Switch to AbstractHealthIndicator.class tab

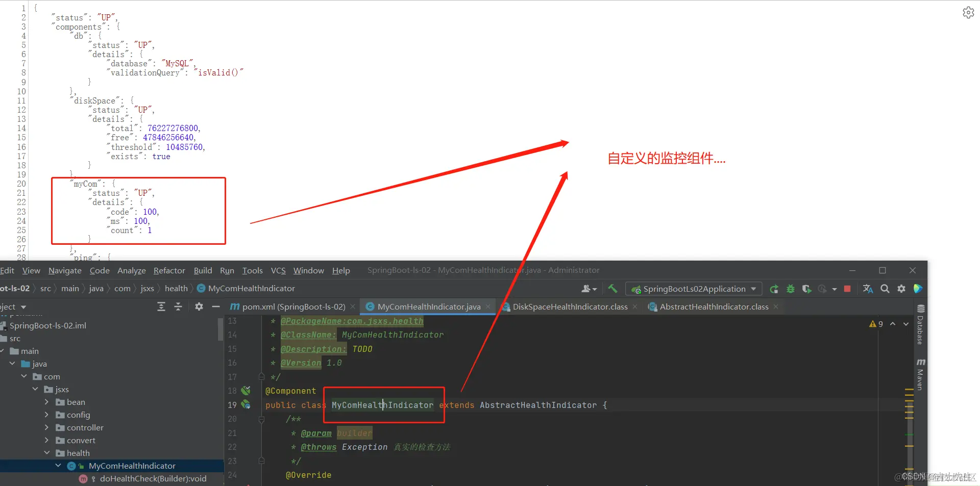click(x=714, y=306)
